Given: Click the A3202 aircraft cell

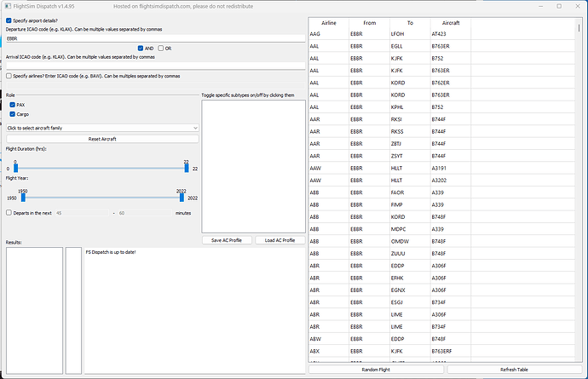Looking at the screenshot, I should tap(451, 181).
